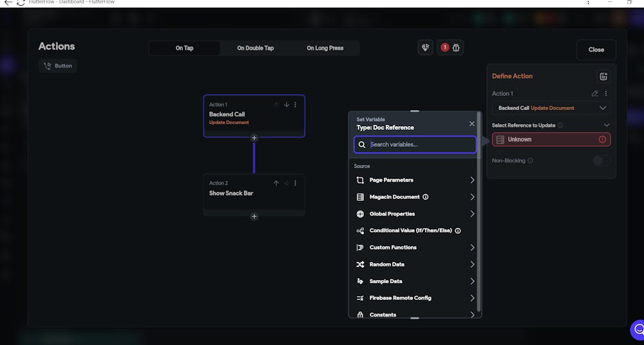Click the Global Properties globe icon

[360, 214]
